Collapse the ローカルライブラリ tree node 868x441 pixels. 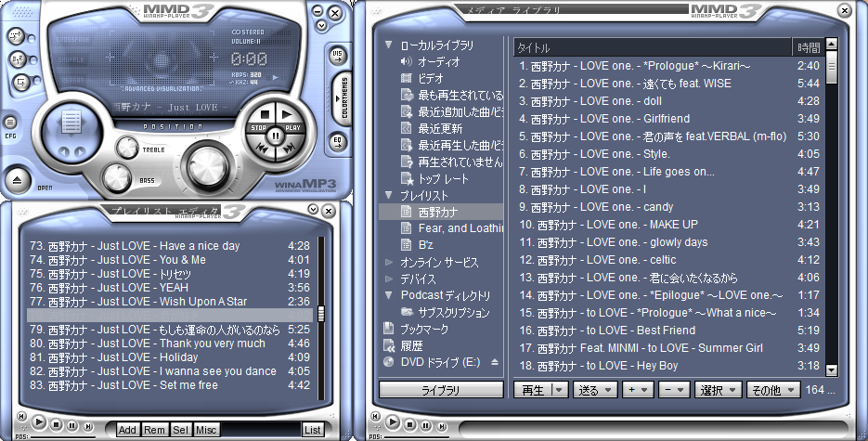click(389, 45)
